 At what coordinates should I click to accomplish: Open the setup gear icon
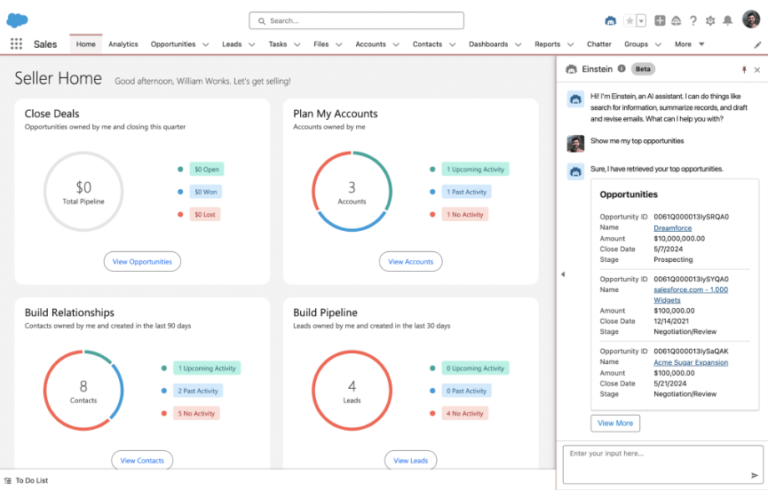(710, 20)
